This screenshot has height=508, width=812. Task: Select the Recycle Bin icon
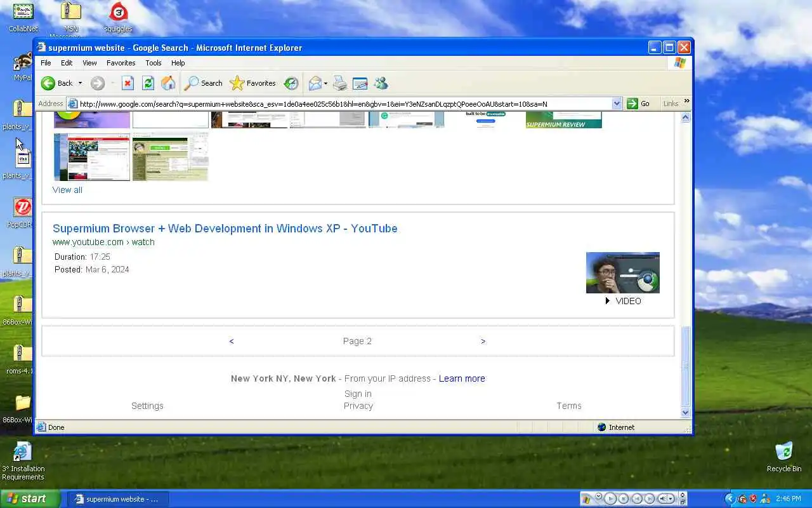tap(784, 457)
